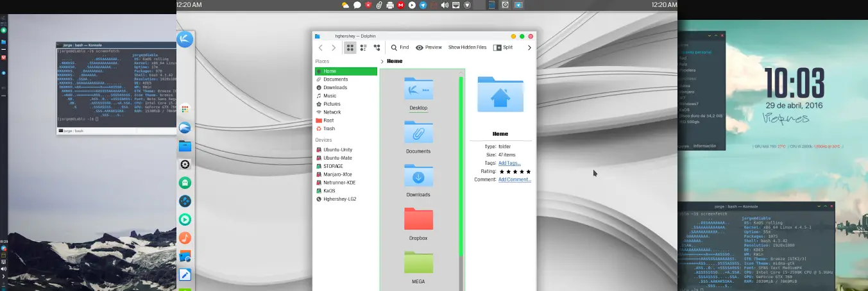868x291 pixels.
Task: Split the Dolphin view
Action: [x=503, y=47]
